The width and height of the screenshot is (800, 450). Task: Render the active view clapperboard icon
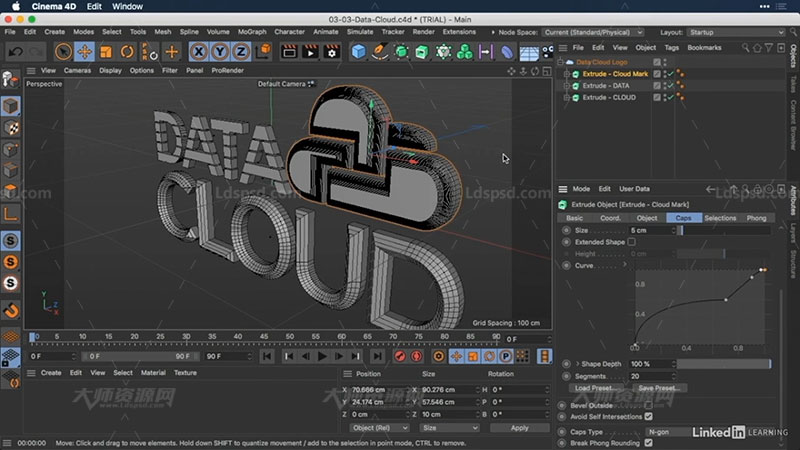pyautogui.click(x=289, y=52)
